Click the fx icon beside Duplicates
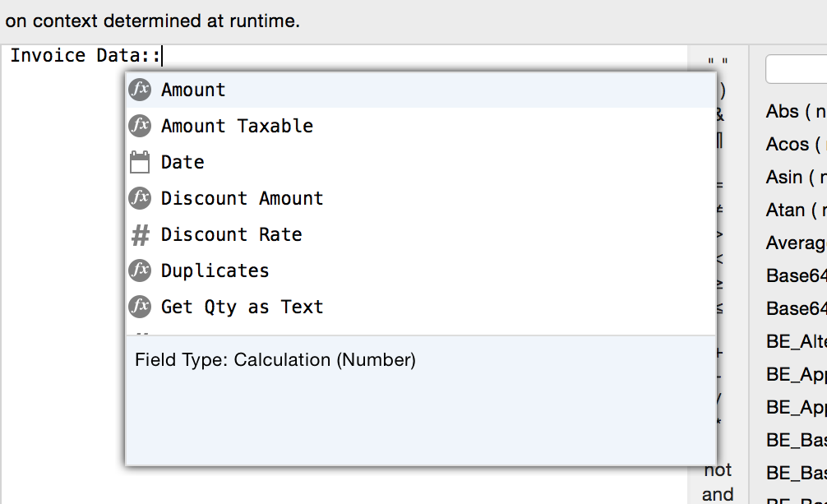Screen dimensions: 827x504 (x=140, y=270)
